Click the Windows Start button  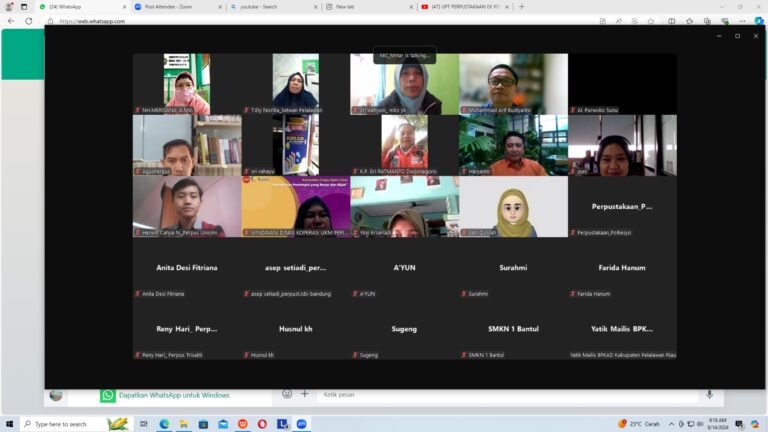pyautogui.click(x=10, y=424)
